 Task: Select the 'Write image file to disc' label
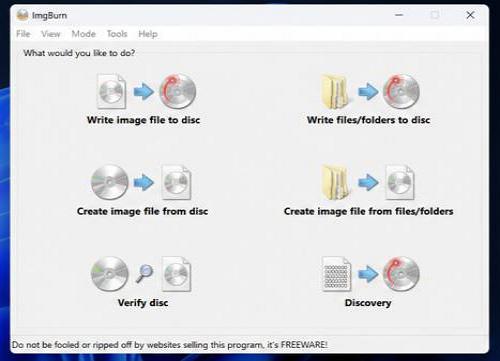(143, 120)
